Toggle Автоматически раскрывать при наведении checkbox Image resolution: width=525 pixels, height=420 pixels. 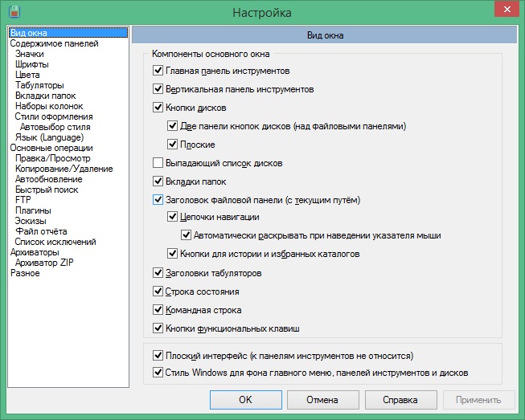coord(186,234)
